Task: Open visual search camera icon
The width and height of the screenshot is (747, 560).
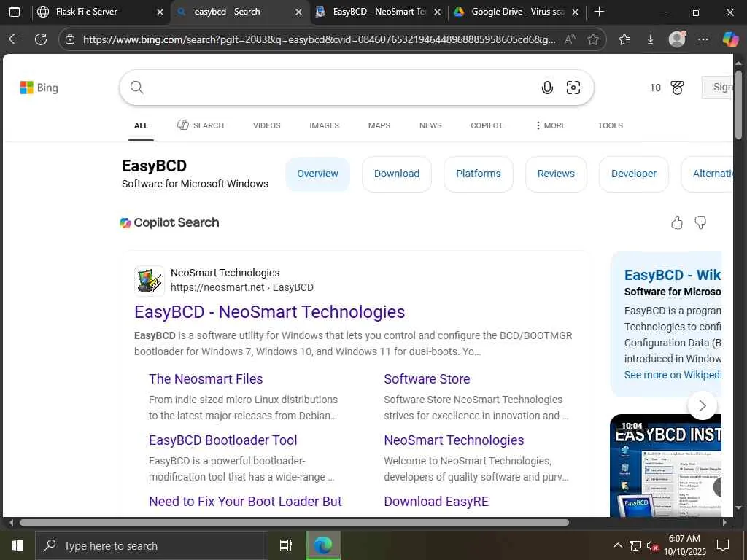Action: click(x=573, y=87)
